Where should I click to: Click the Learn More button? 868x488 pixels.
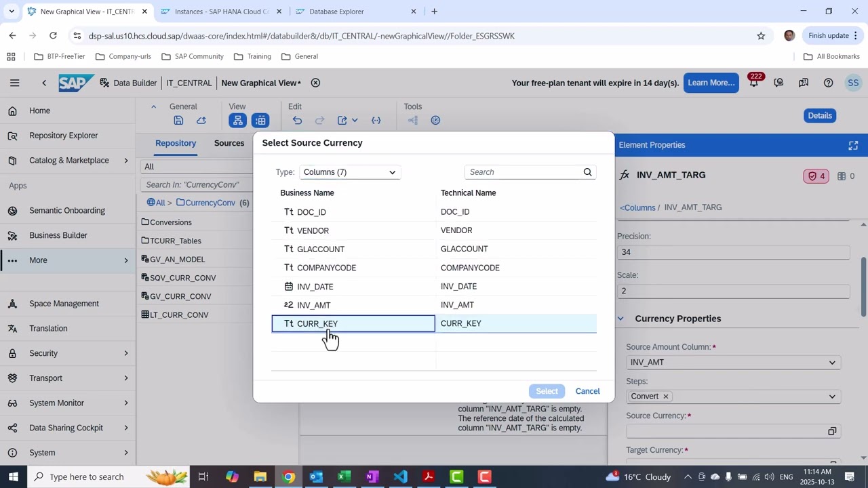point(711,83)
